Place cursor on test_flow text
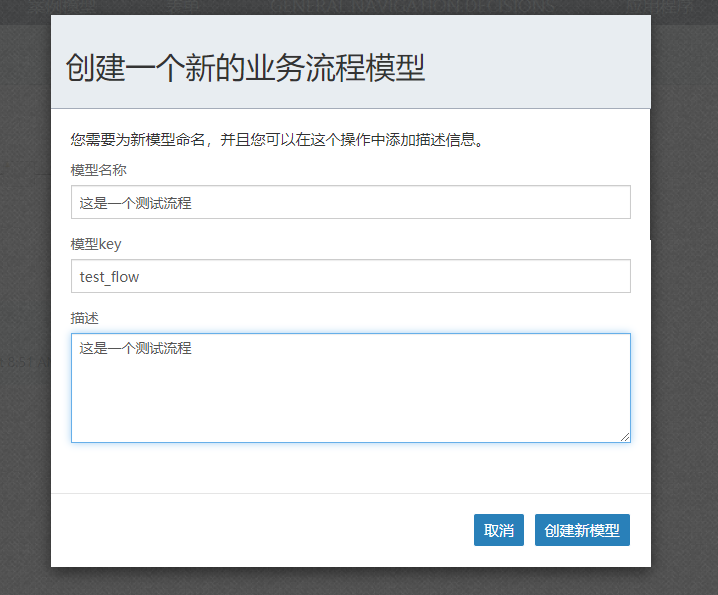The width and height of the screenshot is (718, 595). coord(110,277)
